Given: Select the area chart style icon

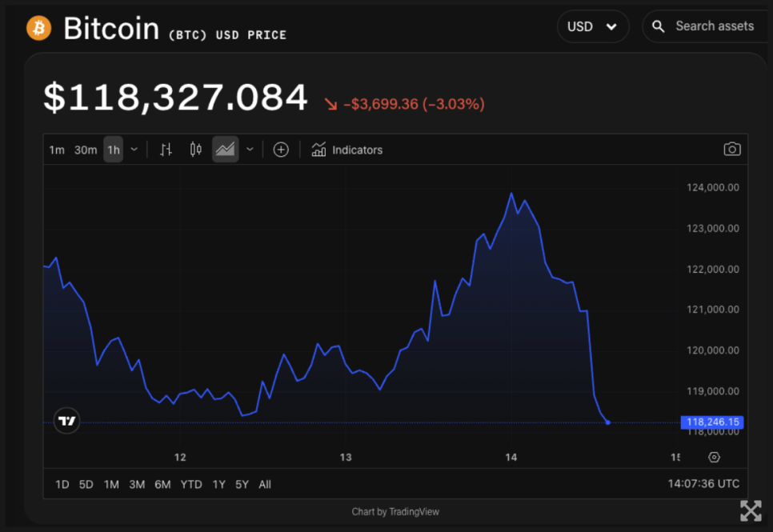Looking at the screenshot, I should point(226,150).
